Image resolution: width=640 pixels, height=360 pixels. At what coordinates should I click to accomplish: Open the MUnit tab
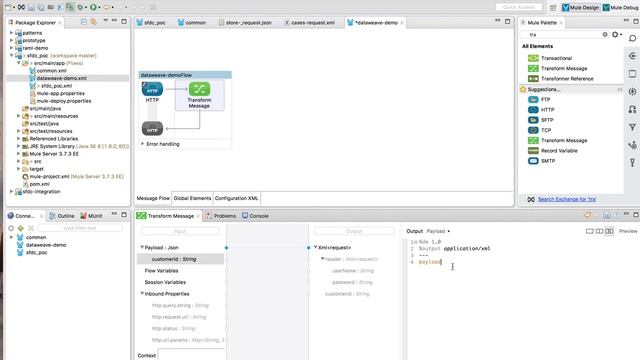tap(91, 216)
